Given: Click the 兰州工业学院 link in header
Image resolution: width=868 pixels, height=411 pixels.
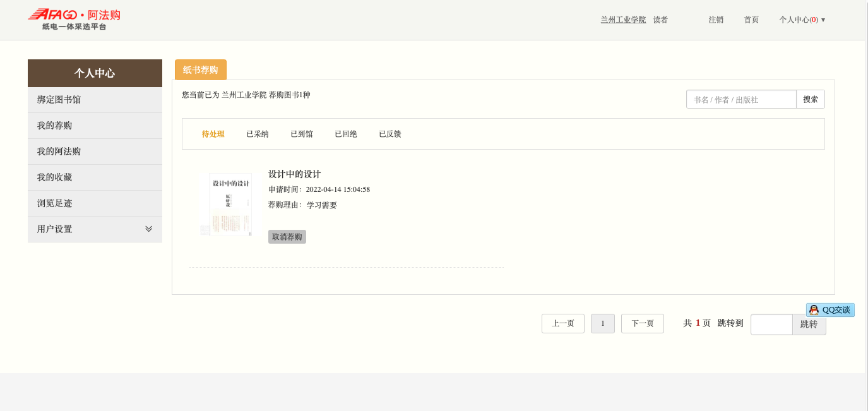Looking at the screenshot, I should click(x=623, y=20).
